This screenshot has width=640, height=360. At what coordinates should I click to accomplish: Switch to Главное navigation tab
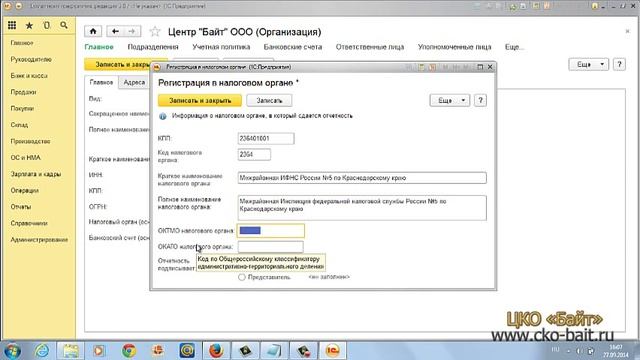click(99, 47)
